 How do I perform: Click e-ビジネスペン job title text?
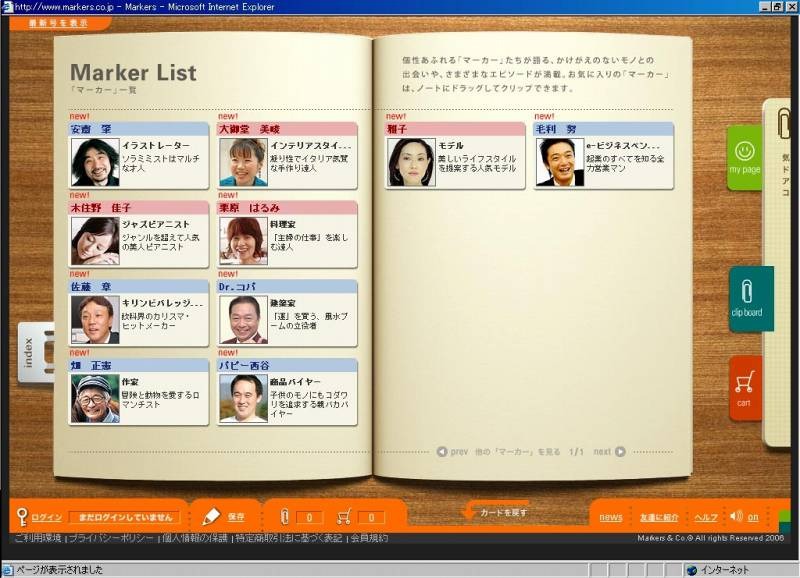(623, 145)
